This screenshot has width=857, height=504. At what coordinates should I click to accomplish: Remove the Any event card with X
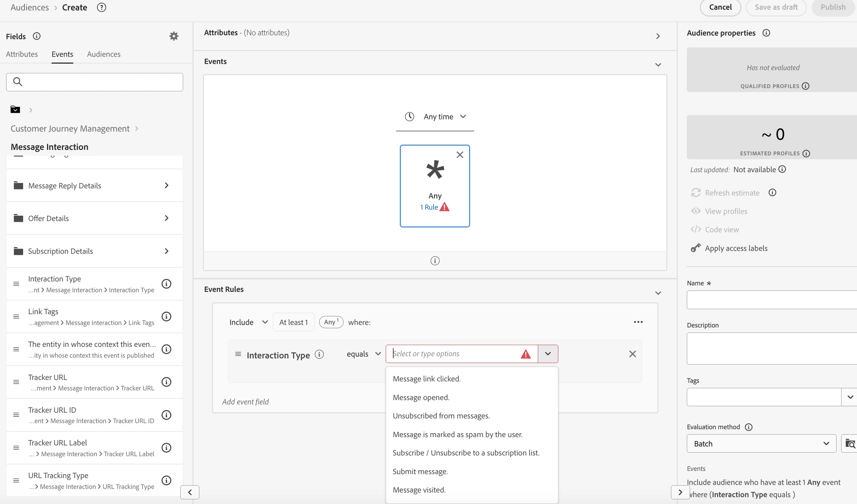459,155
